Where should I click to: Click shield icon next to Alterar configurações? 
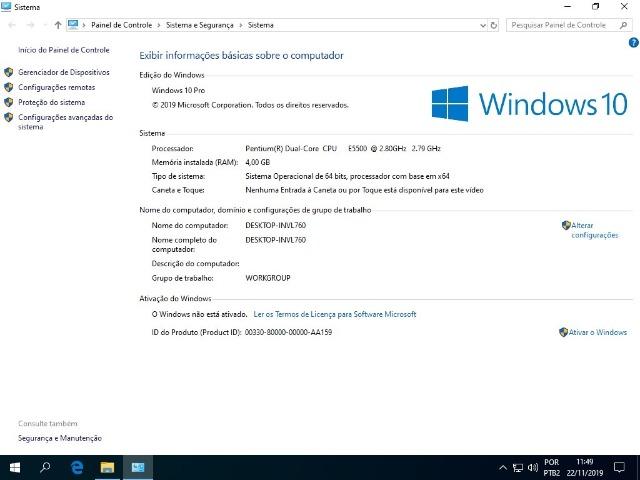[x=566, y=225]
